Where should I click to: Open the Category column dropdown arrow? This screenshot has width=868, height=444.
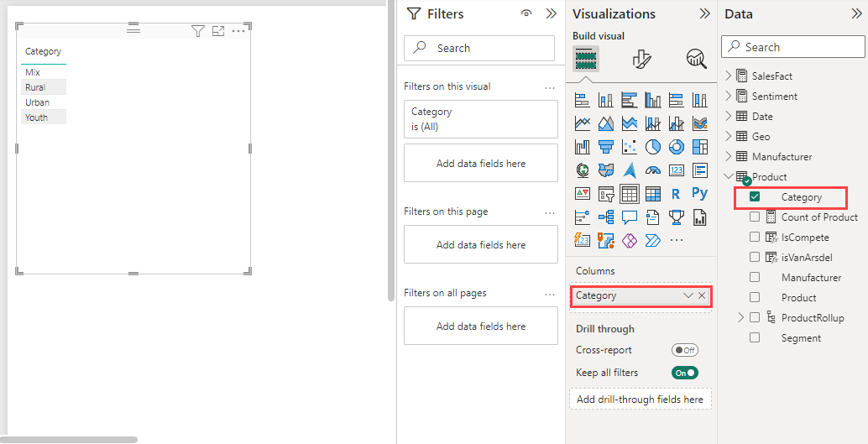[x=688, y=295]
